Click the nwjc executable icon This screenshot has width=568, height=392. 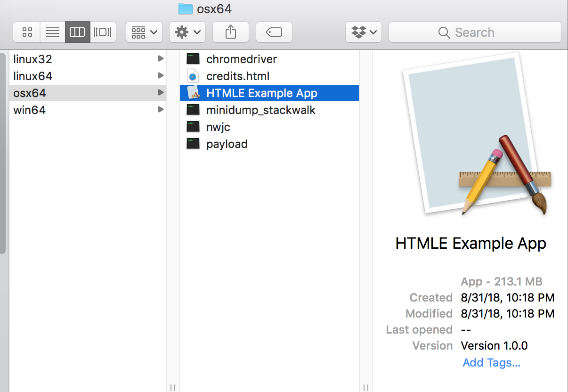point(193,127)
